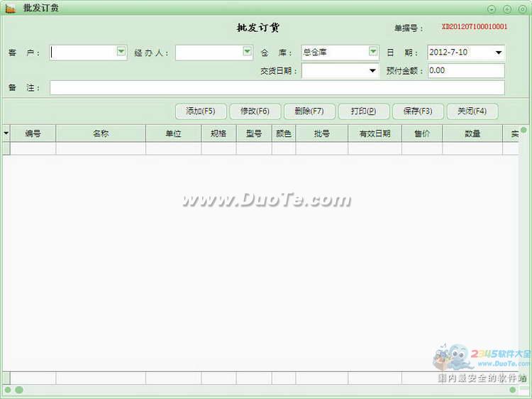Open the 仓库 warehouse dropdown
532x399 pixels.
[373, 52]
